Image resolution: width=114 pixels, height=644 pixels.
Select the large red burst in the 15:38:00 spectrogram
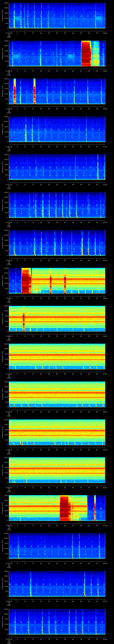click(x=86, y=54)
